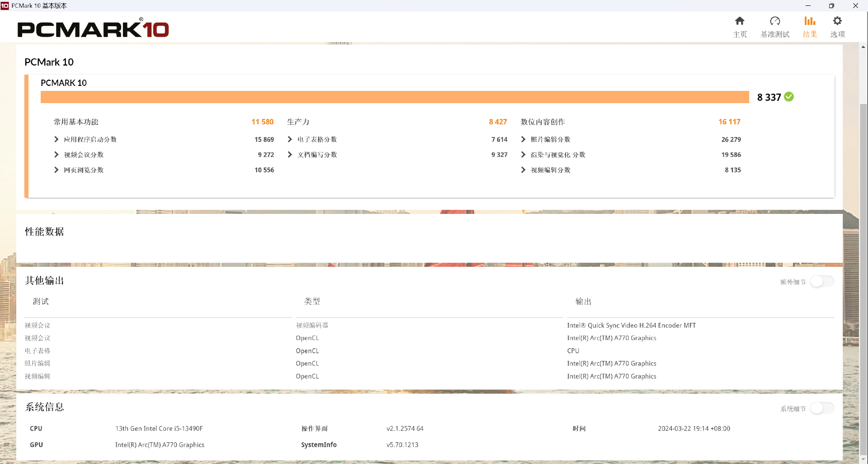Click the scrollbar up arrow

tap(863, 47)
